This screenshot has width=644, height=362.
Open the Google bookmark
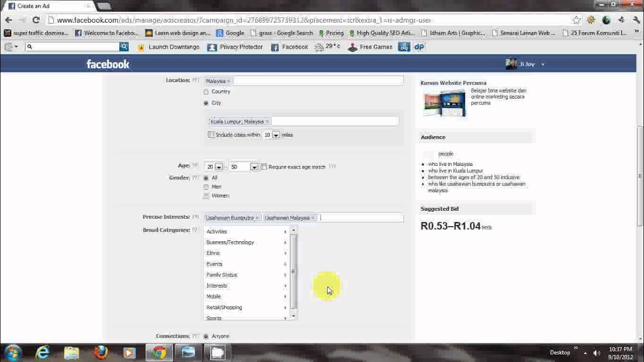coord(230,33)
